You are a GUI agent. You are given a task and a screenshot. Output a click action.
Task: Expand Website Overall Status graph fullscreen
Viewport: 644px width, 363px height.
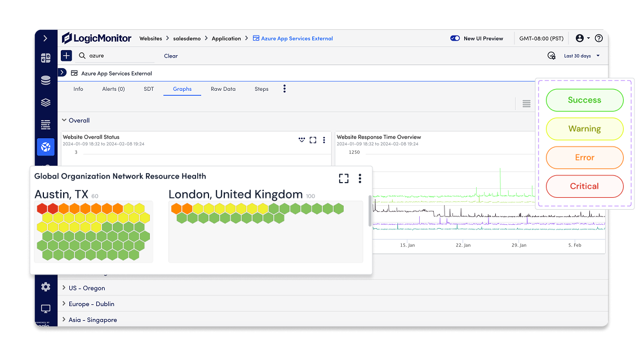point(313,140)
